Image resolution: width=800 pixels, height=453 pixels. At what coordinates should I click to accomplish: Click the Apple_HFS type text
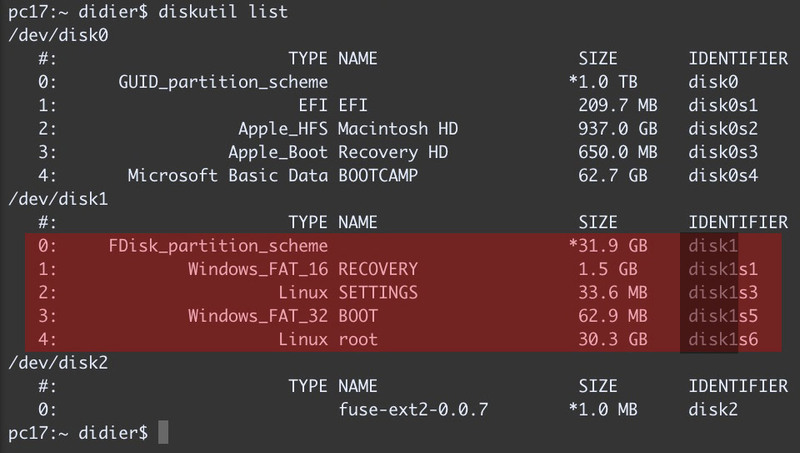(283, 129)
